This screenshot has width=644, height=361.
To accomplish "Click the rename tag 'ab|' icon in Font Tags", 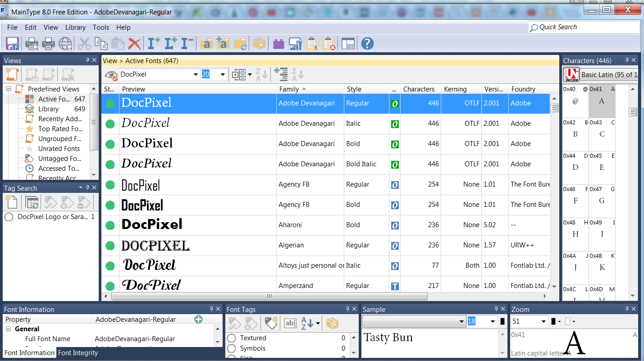I will point(290,323).
